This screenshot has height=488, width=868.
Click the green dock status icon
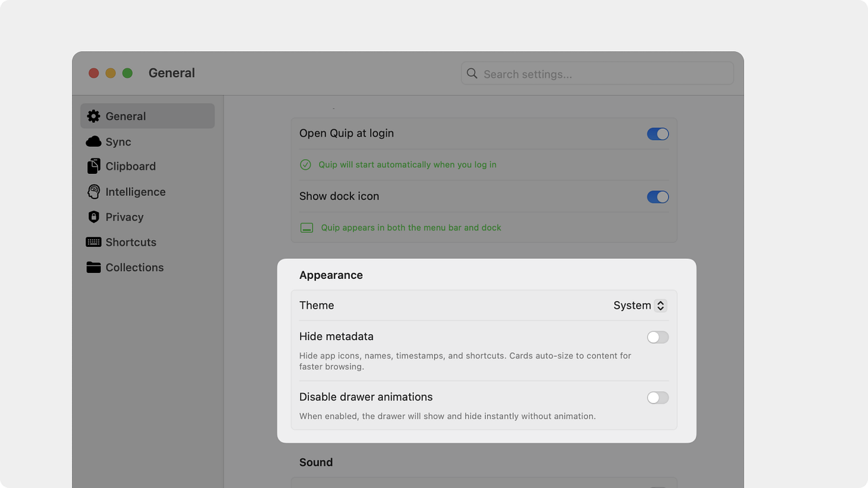click(x=306, y=228)
